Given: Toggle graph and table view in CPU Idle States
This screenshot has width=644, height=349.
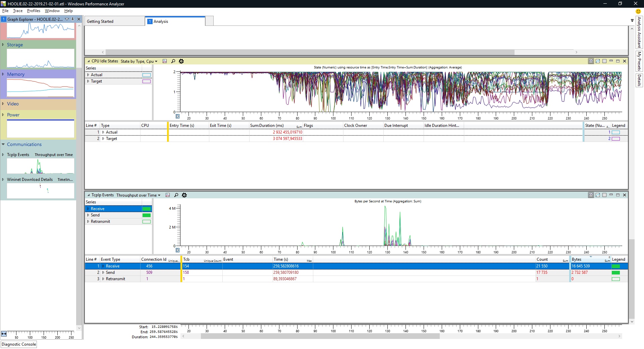Looking at the screenshot, I should (591, 61).
